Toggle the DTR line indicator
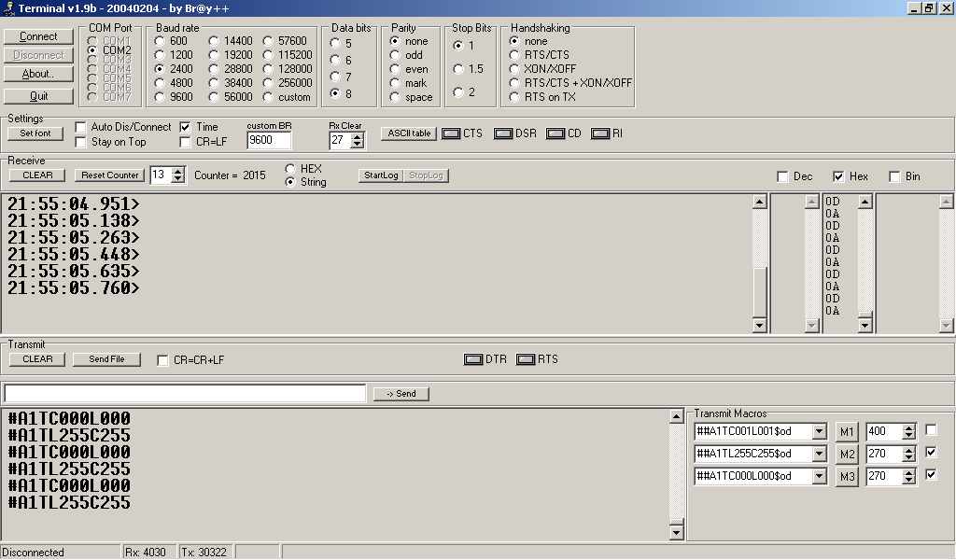The height and width of the screenshot is (560, 956). tap(473, 359)
